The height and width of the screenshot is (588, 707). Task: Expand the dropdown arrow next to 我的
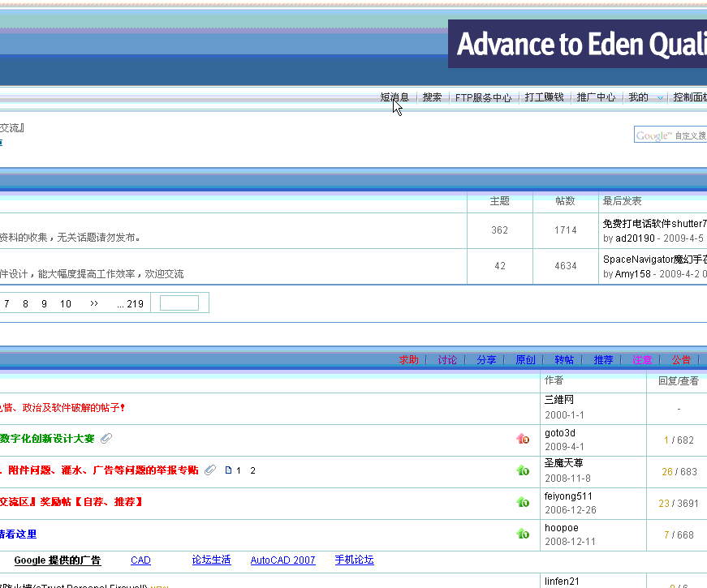660,98
